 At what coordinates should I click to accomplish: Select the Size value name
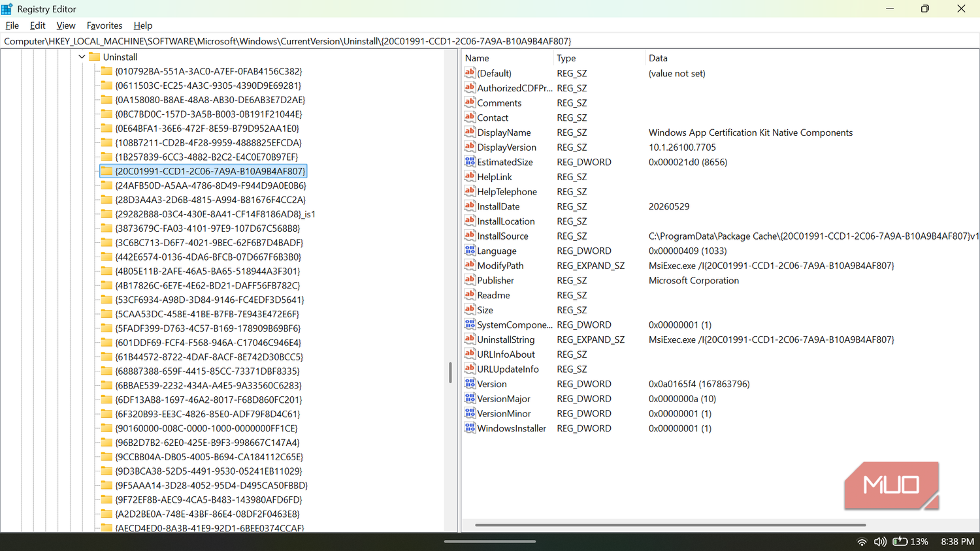[485, 310]
